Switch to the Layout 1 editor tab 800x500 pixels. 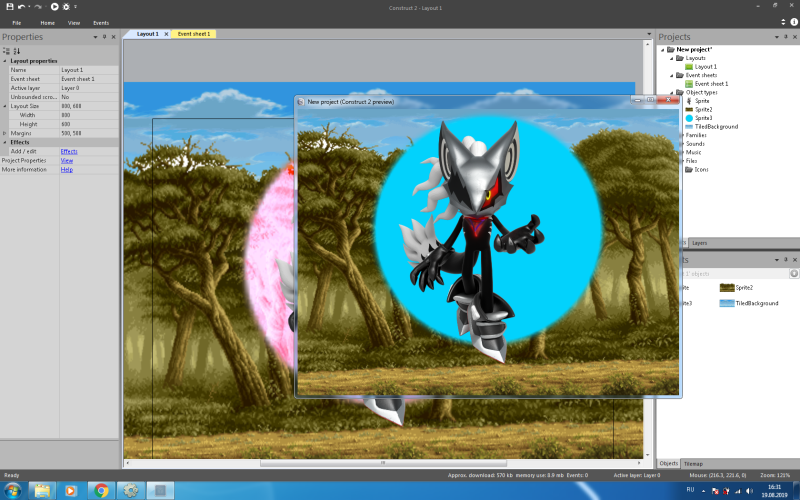pyautogui.click(x=147, y=34)
